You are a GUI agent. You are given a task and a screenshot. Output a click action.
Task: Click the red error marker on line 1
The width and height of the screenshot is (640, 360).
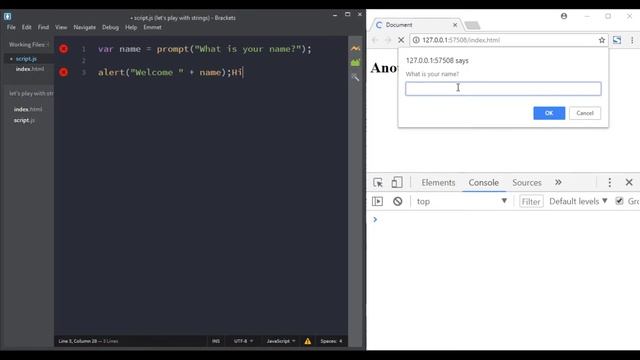coord(64,49)
